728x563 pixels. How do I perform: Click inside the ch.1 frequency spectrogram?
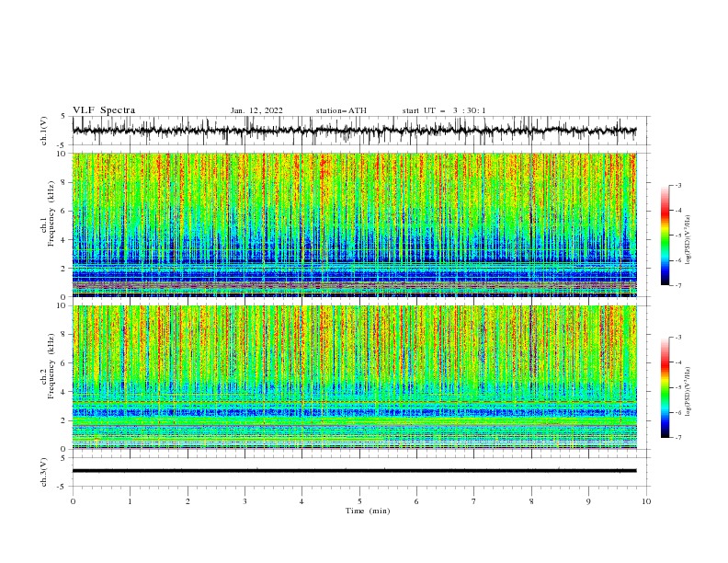tap(354, 224)
